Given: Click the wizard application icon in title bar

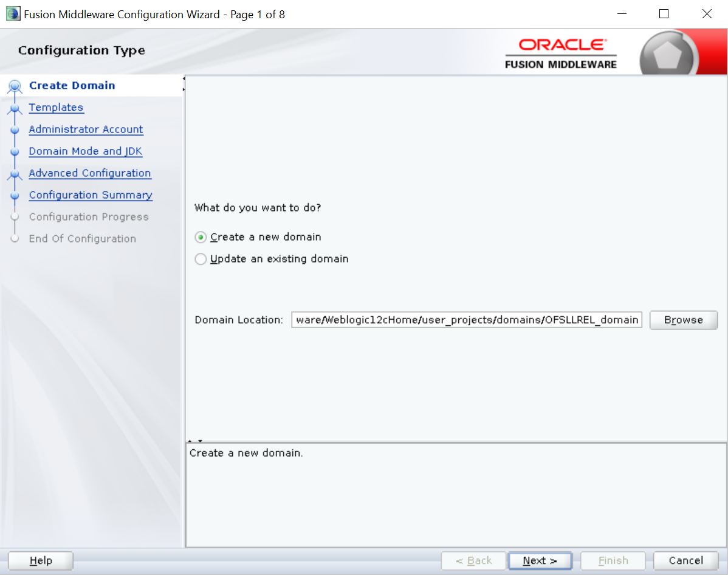Looking at the screenshot, I should [13, 13].
